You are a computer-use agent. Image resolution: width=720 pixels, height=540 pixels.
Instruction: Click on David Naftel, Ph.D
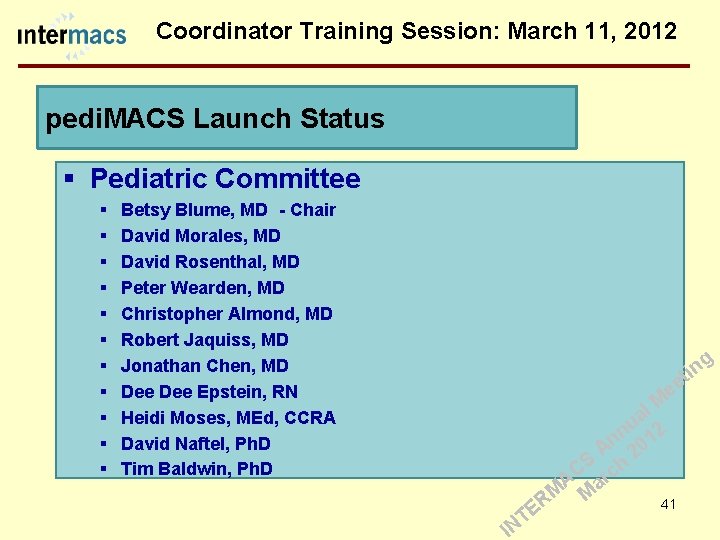pos(196,444)
